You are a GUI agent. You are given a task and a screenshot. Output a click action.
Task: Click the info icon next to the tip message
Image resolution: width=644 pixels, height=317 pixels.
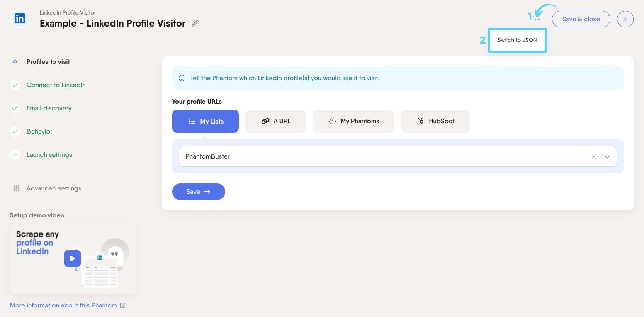[182, 78]
